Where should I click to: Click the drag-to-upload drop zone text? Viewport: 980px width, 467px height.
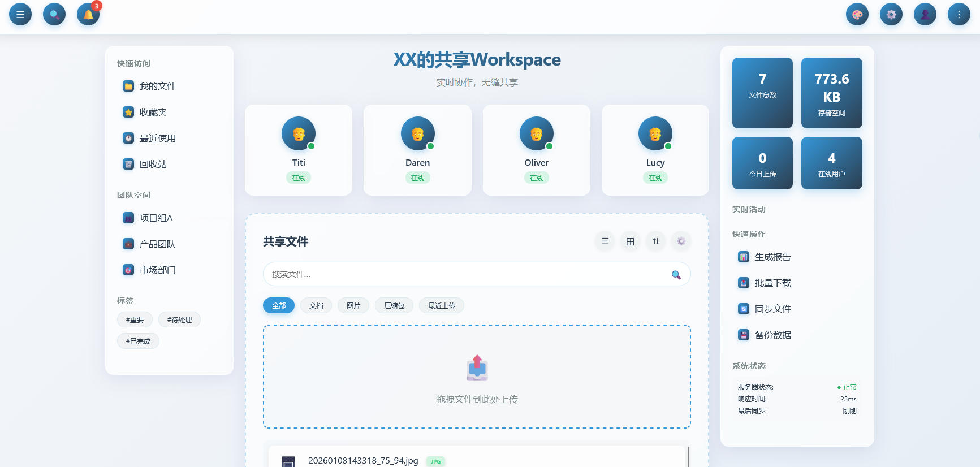point(477,399)
